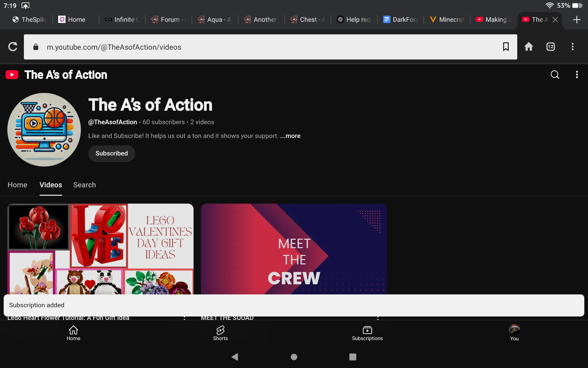Reload the page with the refresh icon

[x=13, y=47]
